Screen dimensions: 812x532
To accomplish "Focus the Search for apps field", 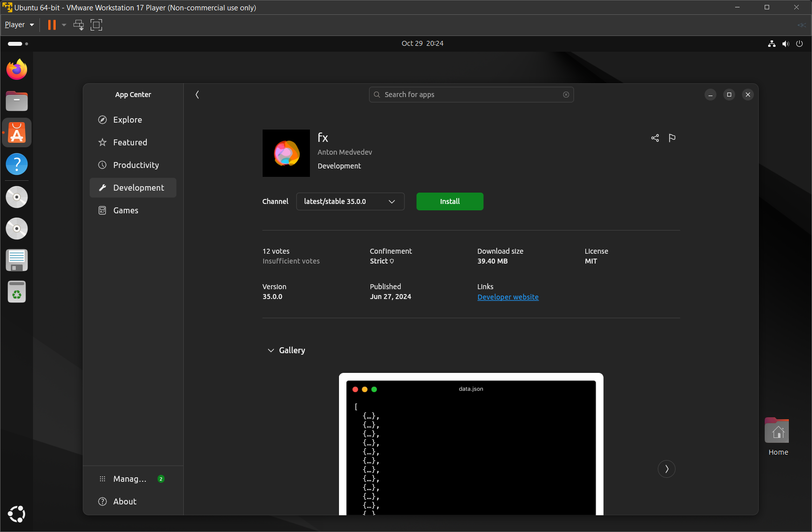I will pos(472,95).
